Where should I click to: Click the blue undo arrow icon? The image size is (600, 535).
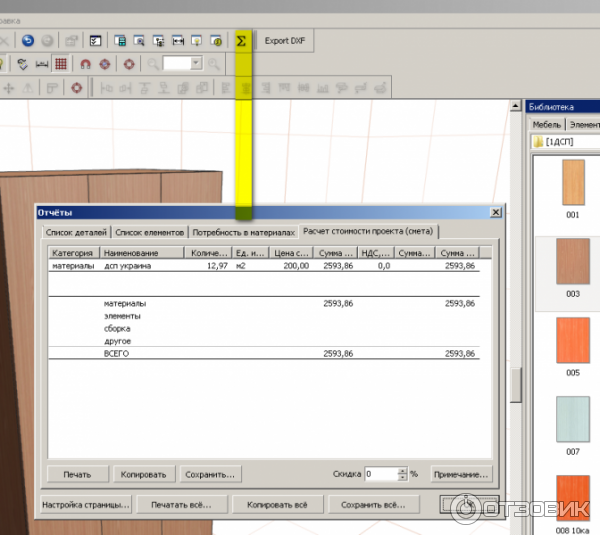27,41
